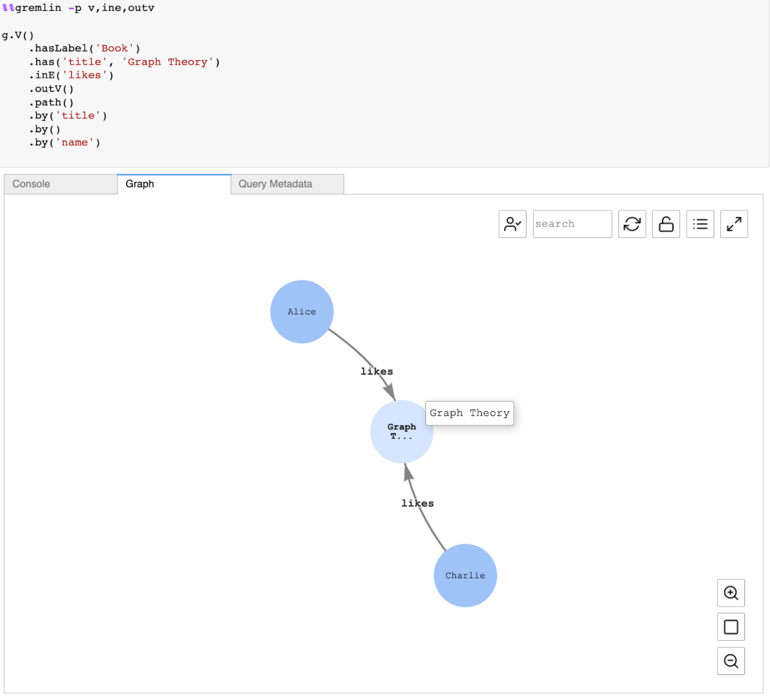The image size is (770, 700).
Task: Unlock node positions via the padlock icon
Action: point(666,224)
